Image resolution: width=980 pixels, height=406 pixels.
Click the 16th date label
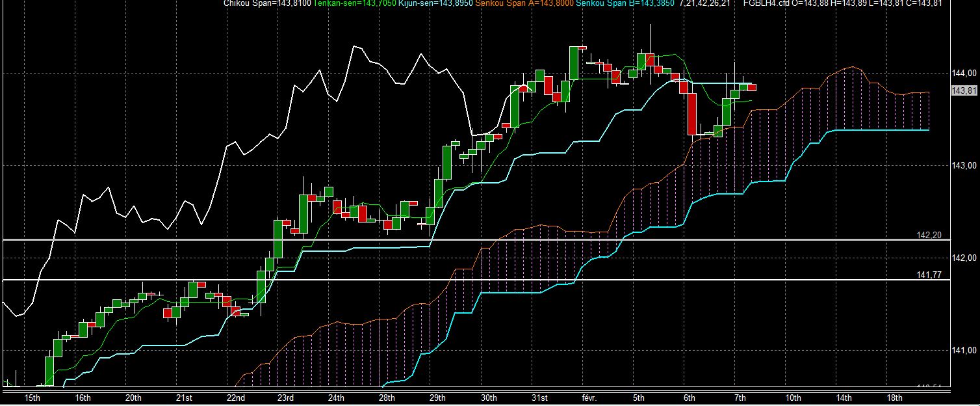coord(83,398)
